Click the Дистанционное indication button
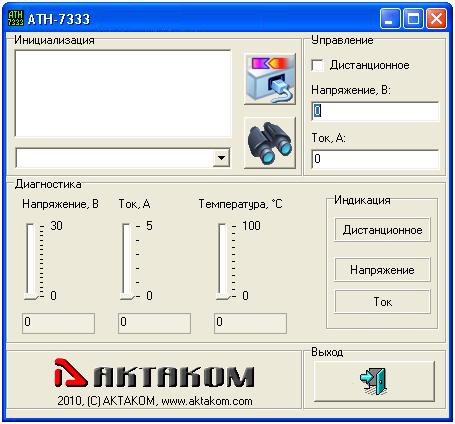 382,230
